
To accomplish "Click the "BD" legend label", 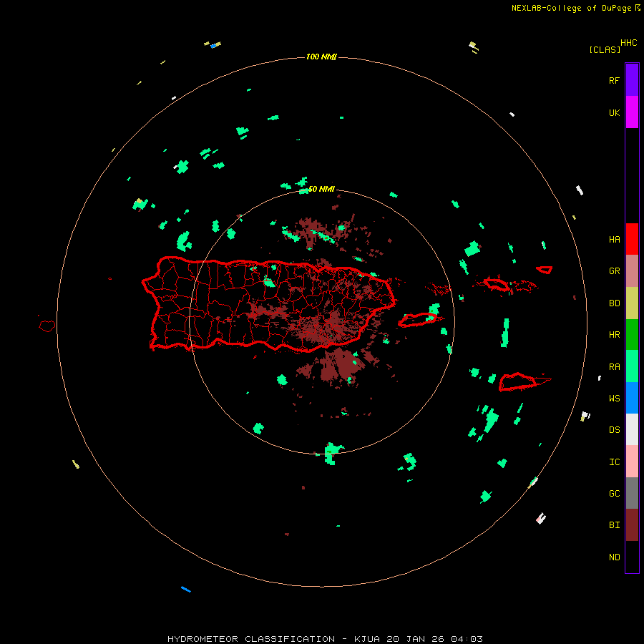I will coord(614,303).
